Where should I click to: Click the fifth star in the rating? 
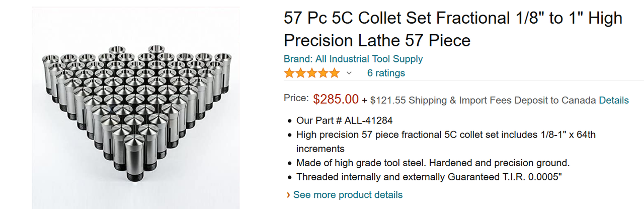[335, 73]
